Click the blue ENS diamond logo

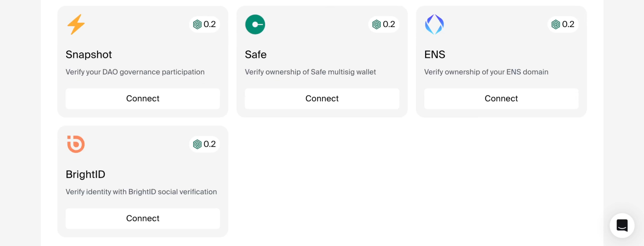click(434, 24)
